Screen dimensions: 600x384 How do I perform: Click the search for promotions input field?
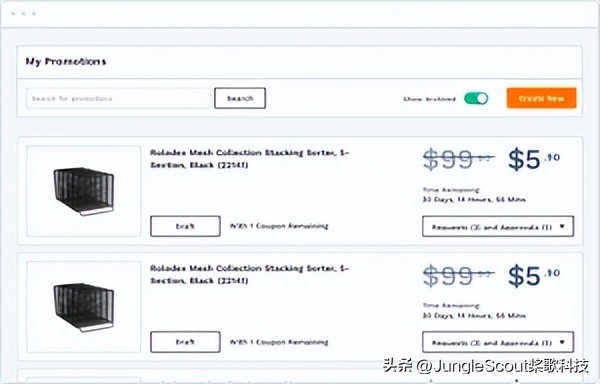(x=118, y=98)
